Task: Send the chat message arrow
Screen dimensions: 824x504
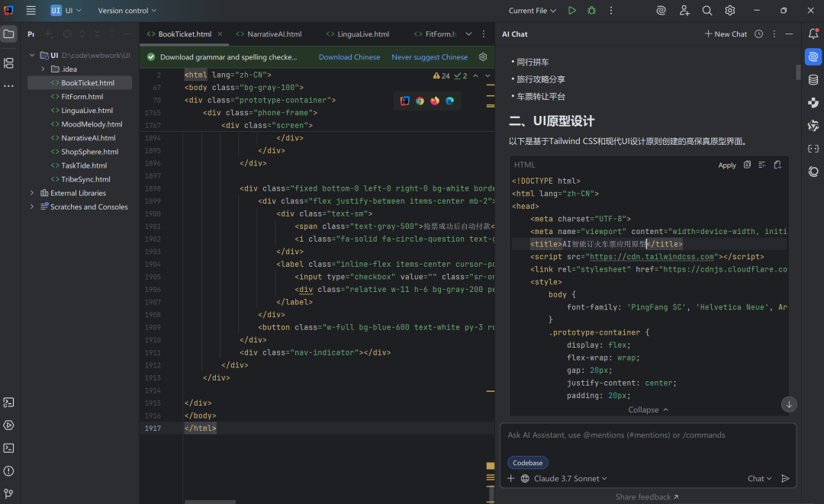Action: click(x=785, y=478)
